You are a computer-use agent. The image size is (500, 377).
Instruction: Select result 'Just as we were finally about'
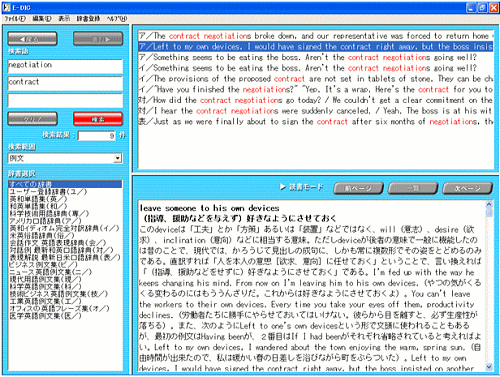pyautogui.click(x=316, y=121)
